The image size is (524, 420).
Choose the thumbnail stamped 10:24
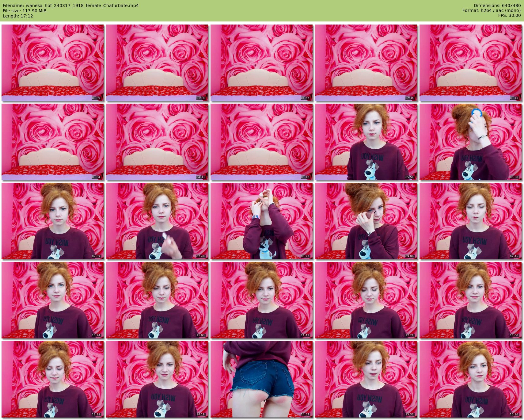point(53,300)
